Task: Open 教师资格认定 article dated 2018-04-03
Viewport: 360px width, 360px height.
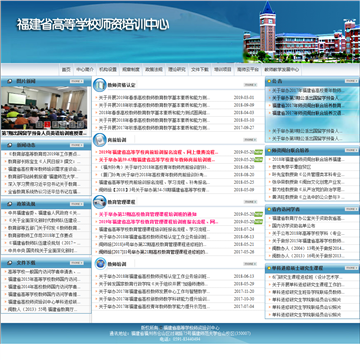Action: pos(155,113)
